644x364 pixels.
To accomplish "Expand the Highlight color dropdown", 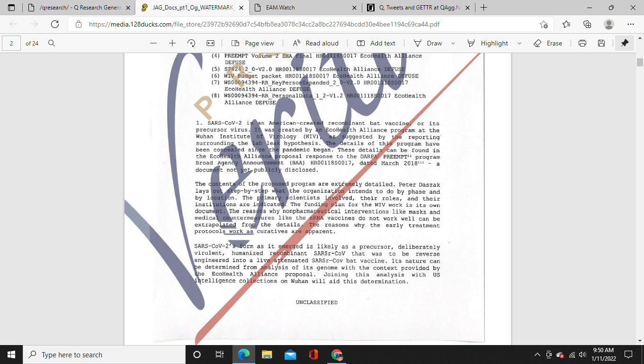I will click(x=519, y=43).
